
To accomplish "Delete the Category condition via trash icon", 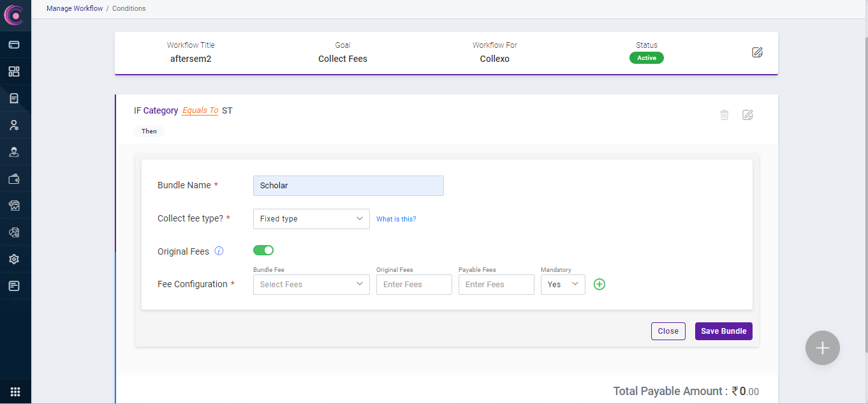I will point(725,115).
